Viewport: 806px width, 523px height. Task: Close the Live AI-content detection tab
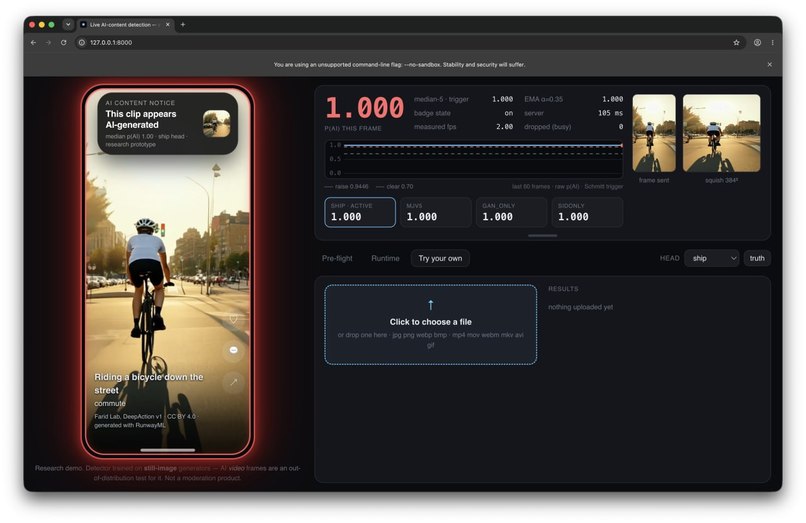pyautogui.click(x=168, y=24)
